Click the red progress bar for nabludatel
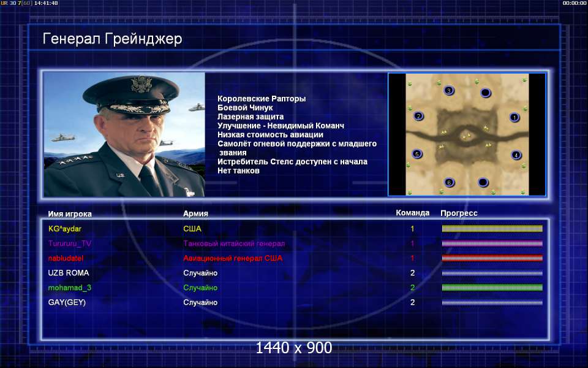Screen dimensions: 588x368 [492, 258]
